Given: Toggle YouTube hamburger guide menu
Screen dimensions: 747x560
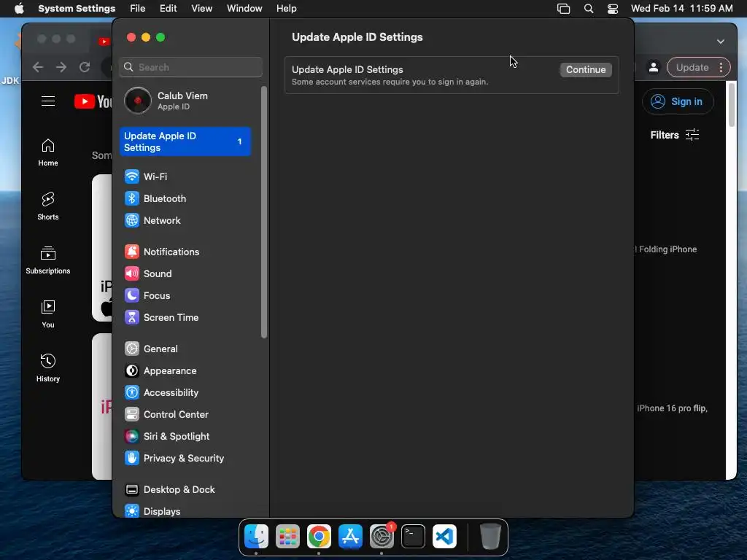Looking at the screenshot, I should 48,101.
